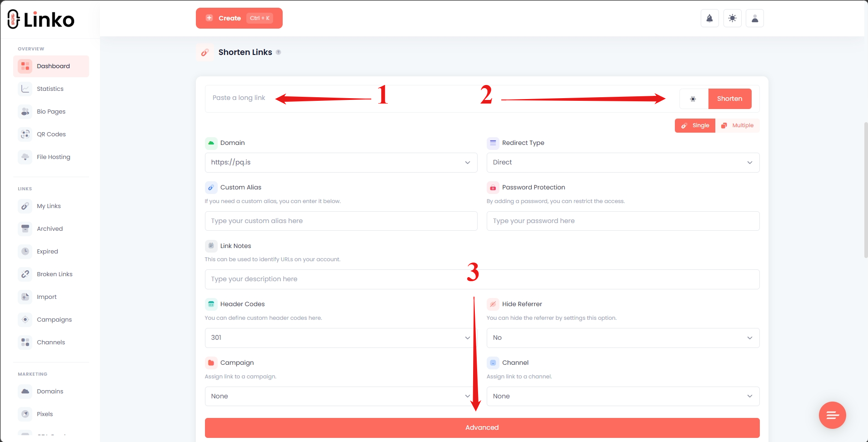Click the Shorten Links help question mark

279,52
